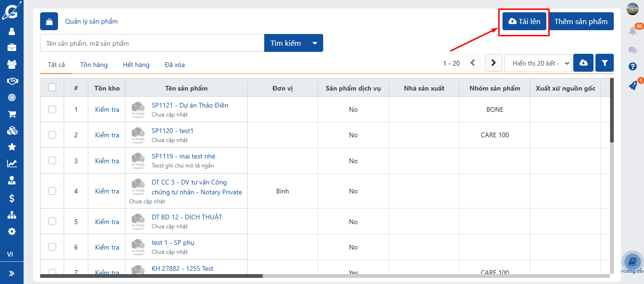Open the notifications bell icon
644x284 pixels.
point(633,31)
